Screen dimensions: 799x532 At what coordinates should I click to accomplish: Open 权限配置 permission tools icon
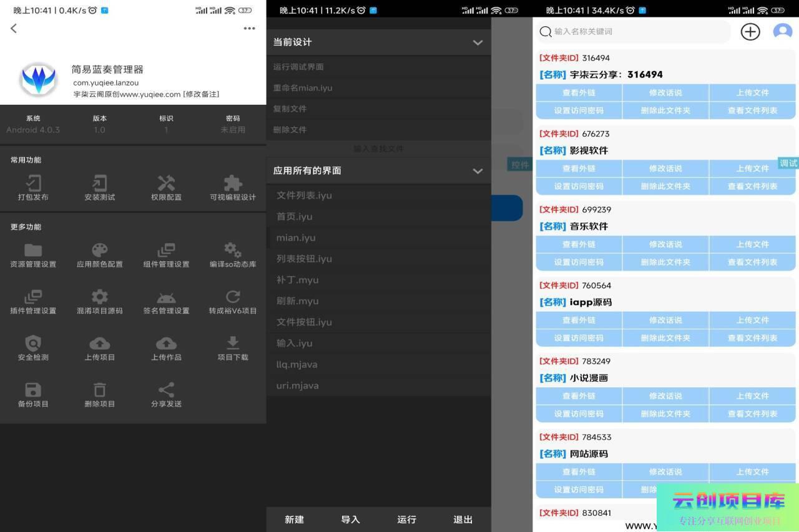[x=166, y=183]
